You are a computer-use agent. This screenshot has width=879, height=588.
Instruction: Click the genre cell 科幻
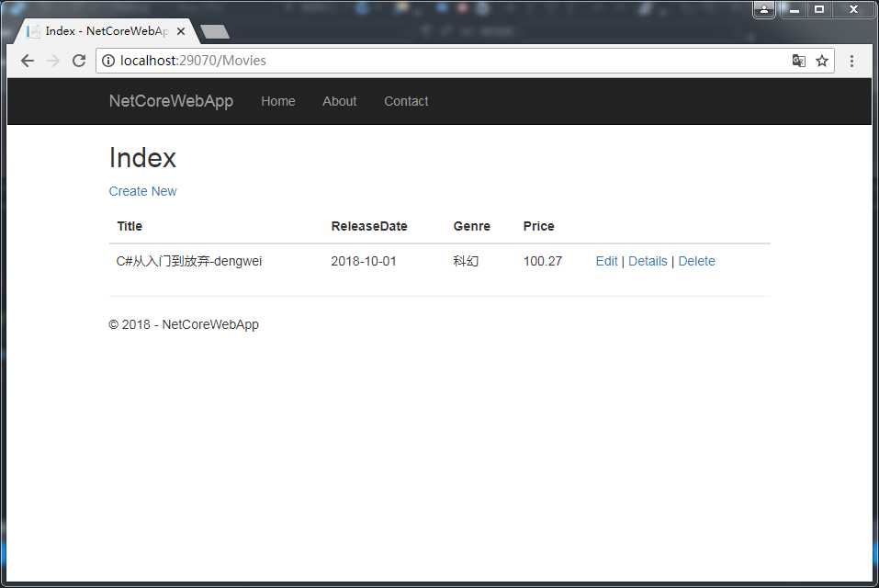[466, 261]
